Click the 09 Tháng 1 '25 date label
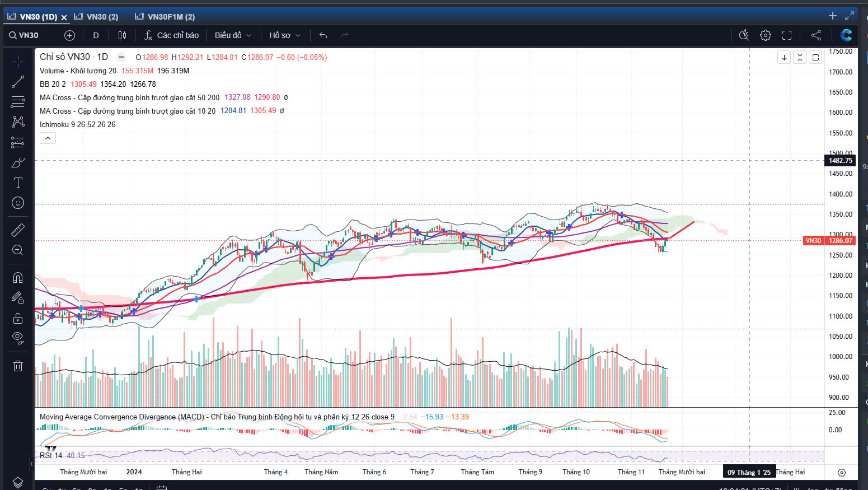 pyautogui.click(x=749, y=472)
